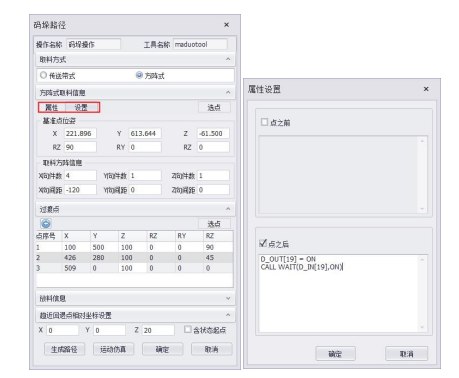Click the Y cell 500 in row 1
The width and height of the screenshot is (459, 378).
[x=104, y=247]
